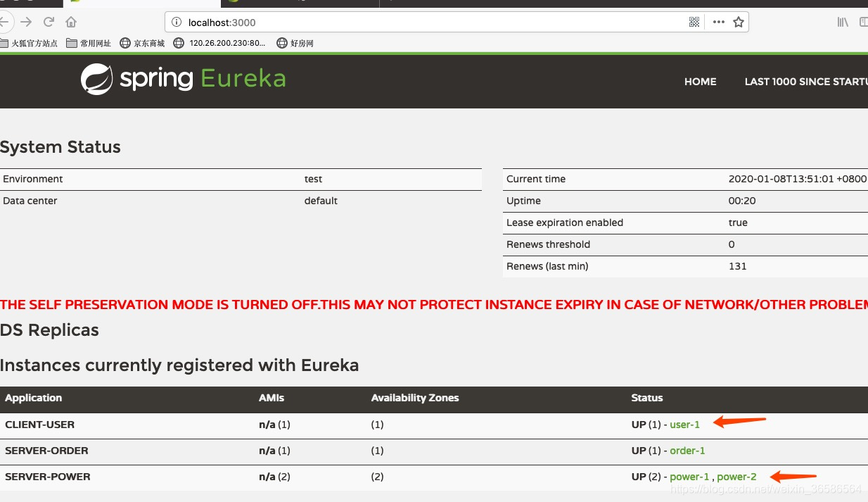Click the browser forward arrow
Screen dimensions: 868x502
(26, 22)
